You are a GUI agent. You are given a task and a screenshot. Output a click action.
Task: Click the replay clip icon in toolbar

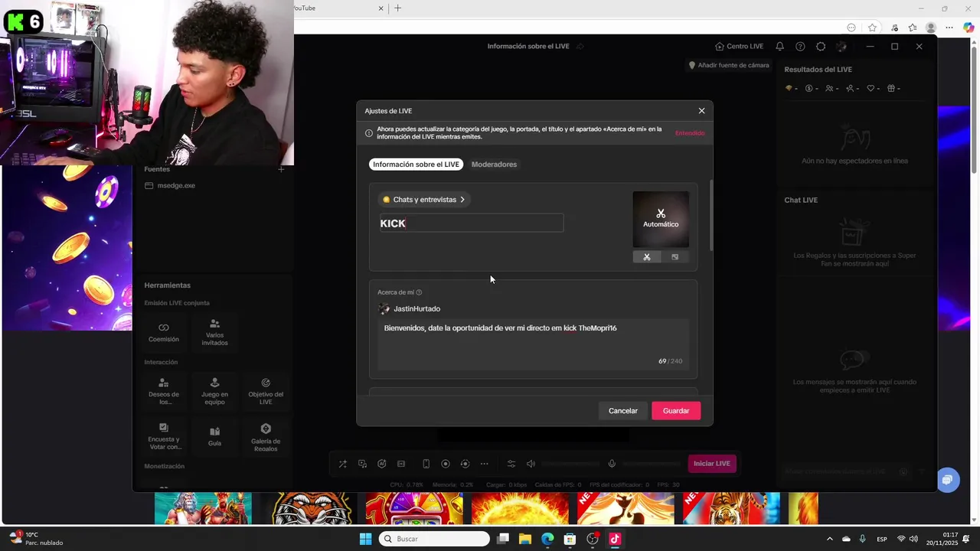(x=465, y=464)
